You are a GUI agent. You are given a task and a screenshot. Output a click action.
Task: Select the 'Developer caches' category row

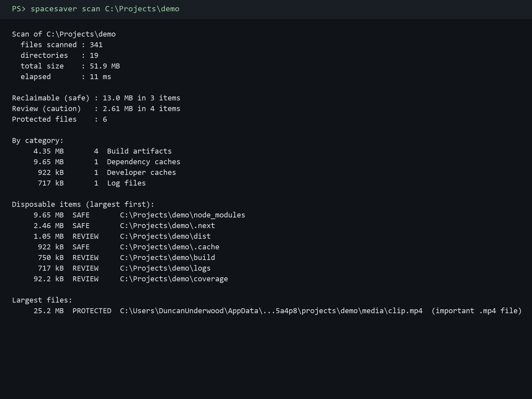point(107,173)
